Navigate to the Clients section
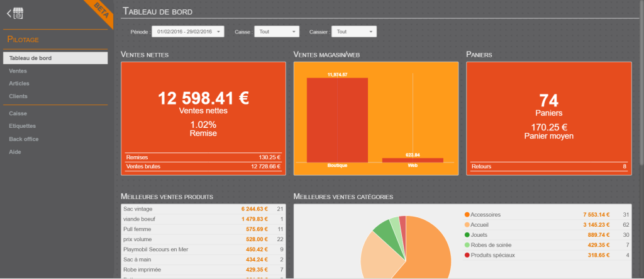 [18, 96]
